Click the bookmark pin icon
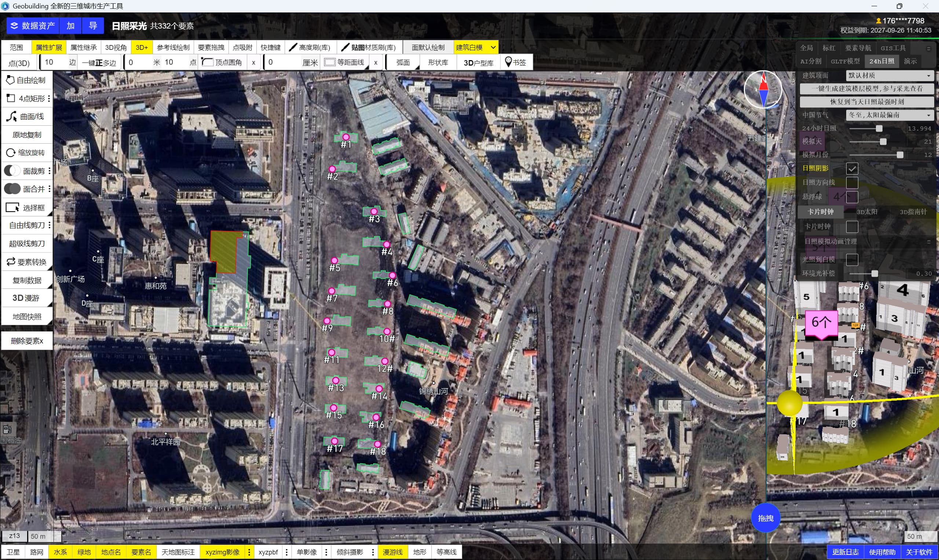This screenshot has height=560, width=939. (x=508, y=62)
